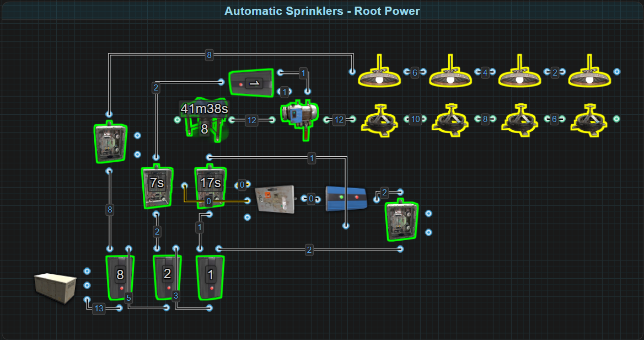Viewport: 644px width, 340px height.
Task: Select the third ceiling light from left
Action: click(x=519, y=72)
